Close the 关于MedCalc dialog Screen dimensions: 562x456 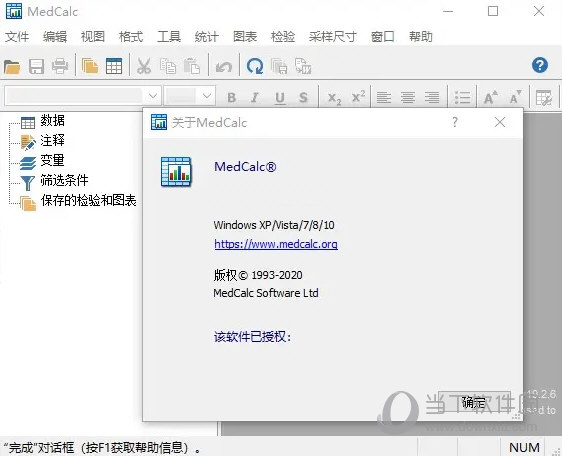500,123
